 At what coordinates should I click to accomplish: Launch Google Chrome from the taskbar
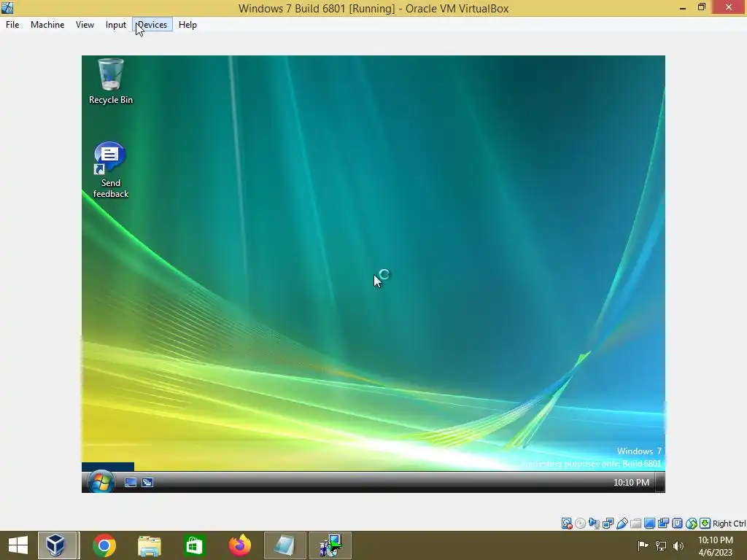coord(104,545)
